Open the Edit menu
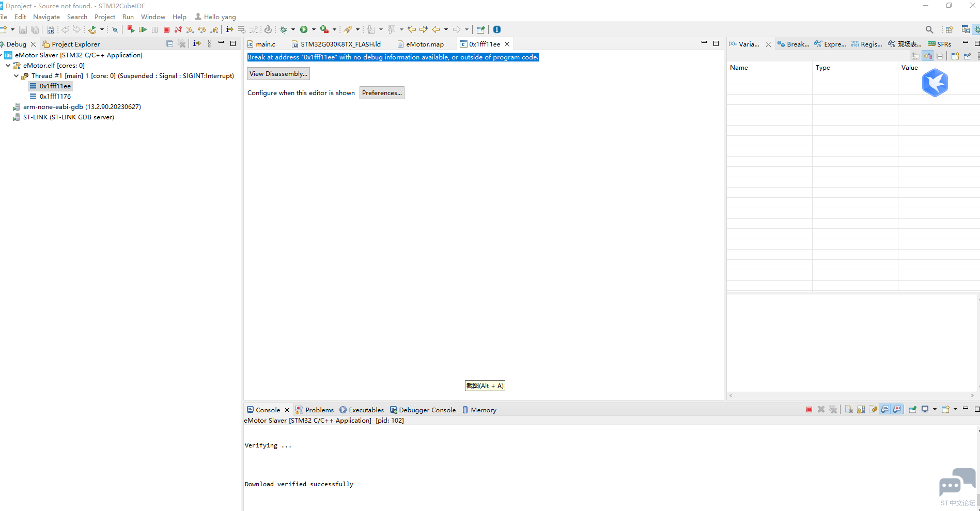The height and width of the screenshot is (511, 980). (20, 17)
